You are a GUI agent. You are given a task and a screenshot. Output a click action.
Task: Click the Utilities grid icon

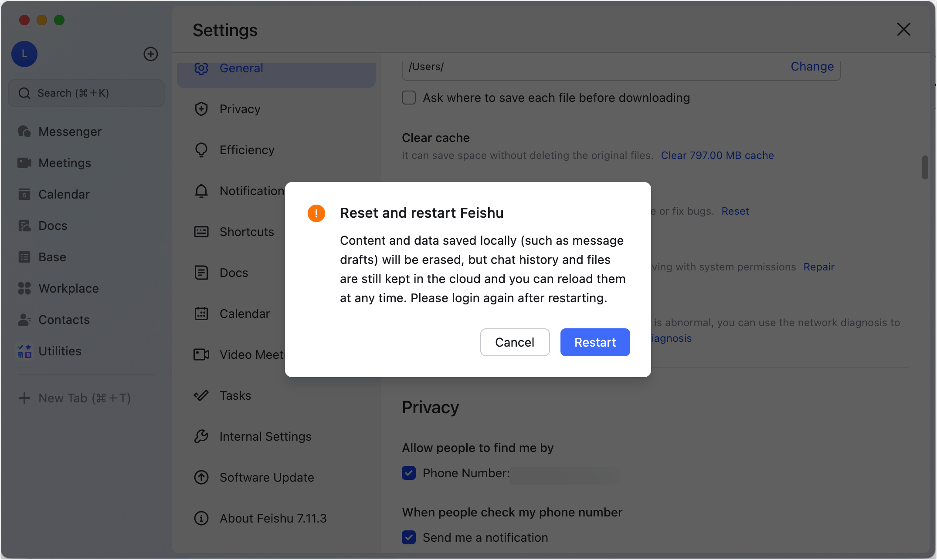pos(24,351)
